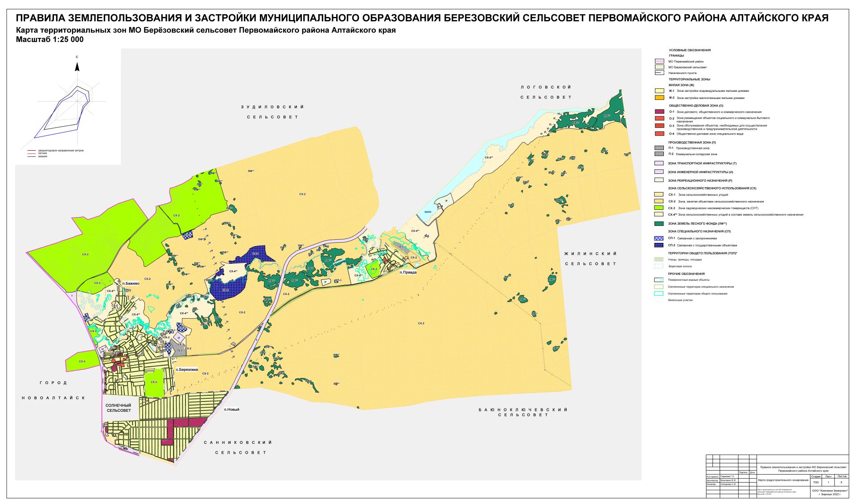856x504 pixels.
Task: Click the ЛОГОВСКОЙ СЕЛЬСОВЕТ neighbor label
Action: coord(546,92)
